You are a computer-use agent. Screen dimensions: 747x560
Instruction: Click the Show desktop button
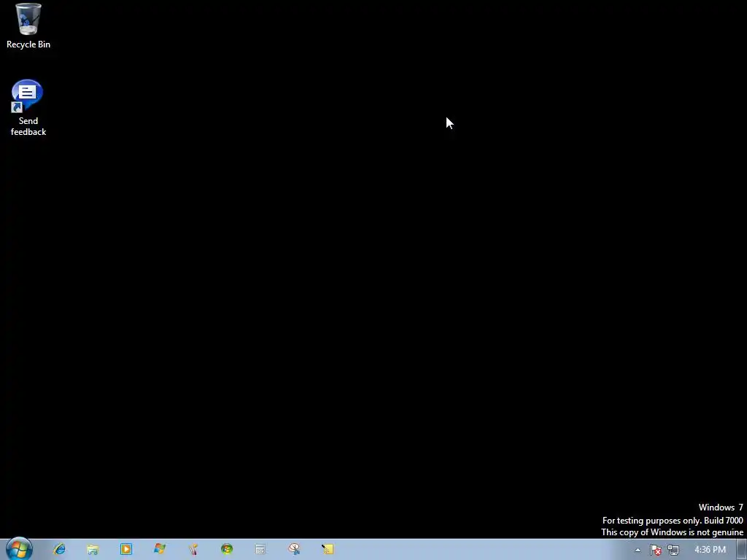(x=742, y=550)
